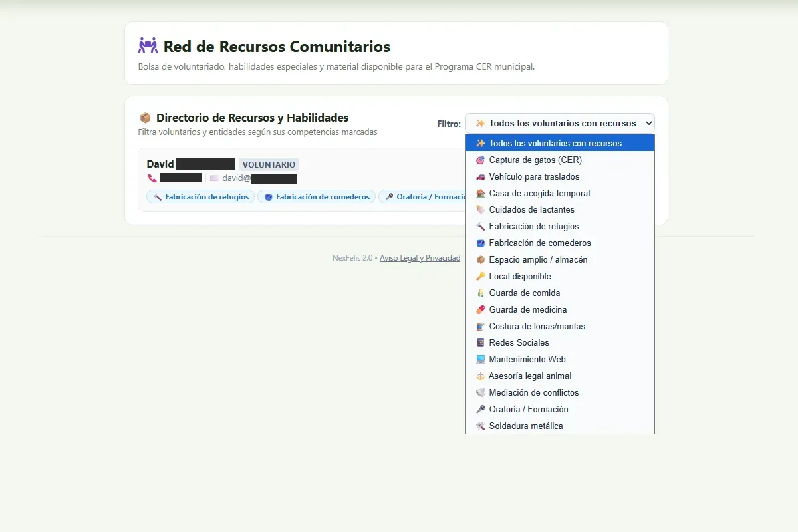Screen dimensions: 798x532
Task: Select 'Asesoría legal animal' option
Action: (560, 376)
